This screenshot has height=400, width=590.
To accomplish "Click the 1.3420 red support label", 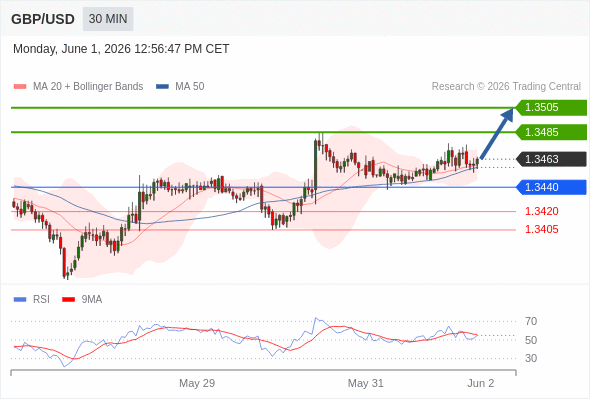I will pyautogui.click(x=541, y=211).
